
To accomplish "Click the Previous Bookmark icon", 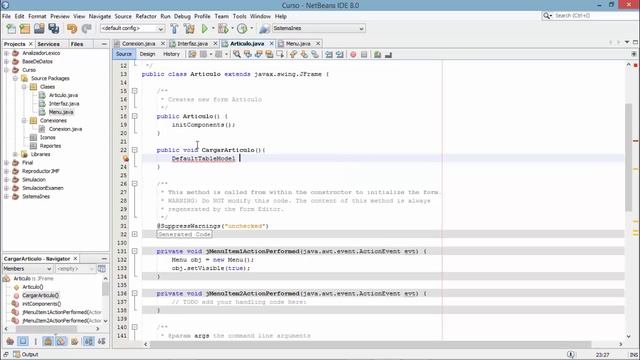I will 293,54.
